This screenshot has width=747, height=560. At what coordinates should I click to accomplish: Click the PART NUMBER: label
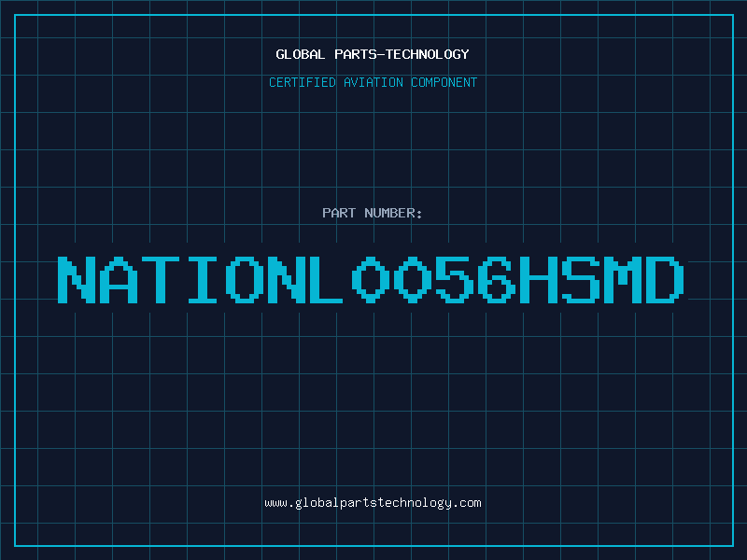(373, 213)
